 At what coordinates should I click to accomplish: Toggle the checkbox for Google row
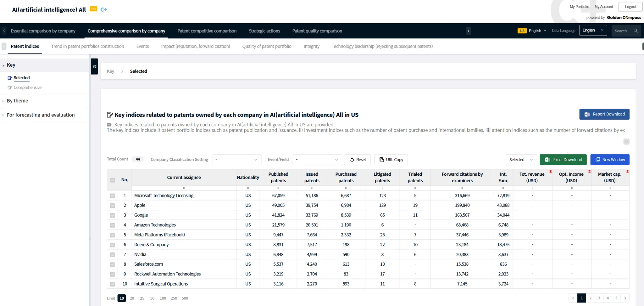pyautogui.click(x=112, y=215)
